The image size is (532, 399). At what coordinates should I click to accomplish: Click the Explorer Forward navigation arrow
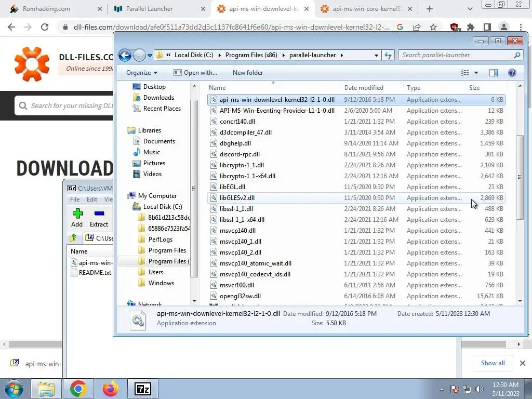pyautogui.click(x=139, y=55)
